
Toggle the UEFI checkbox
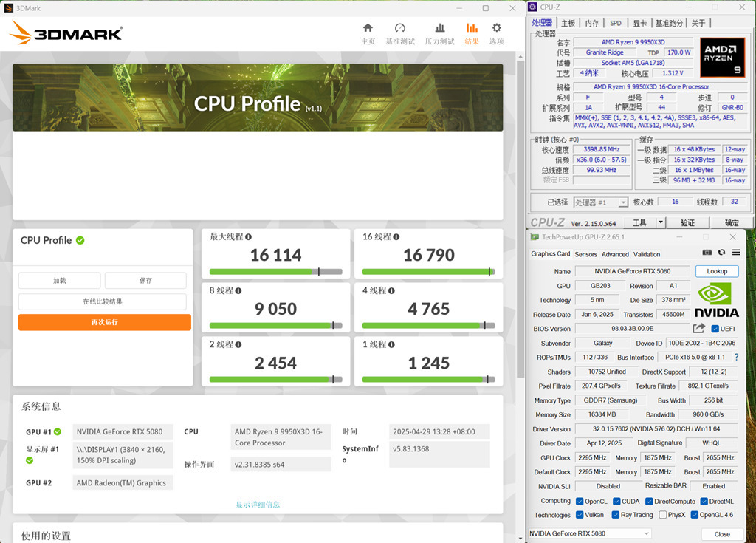click(715, 329)
